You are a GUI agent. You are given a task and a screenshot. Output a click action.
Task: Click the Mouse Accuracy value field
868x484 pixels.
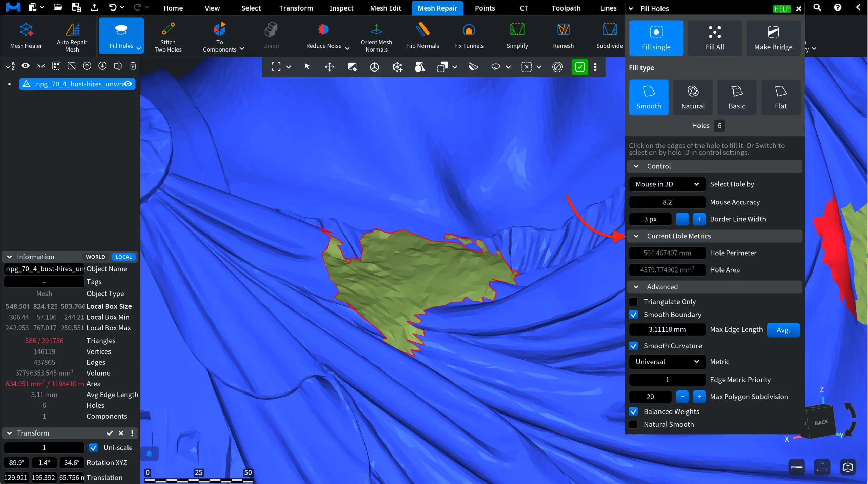click(667, 202)
